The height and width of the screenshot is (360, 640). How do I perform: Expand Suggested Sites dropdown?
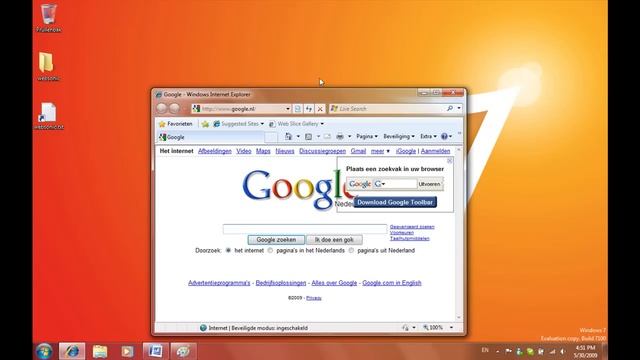click(262, 124)
